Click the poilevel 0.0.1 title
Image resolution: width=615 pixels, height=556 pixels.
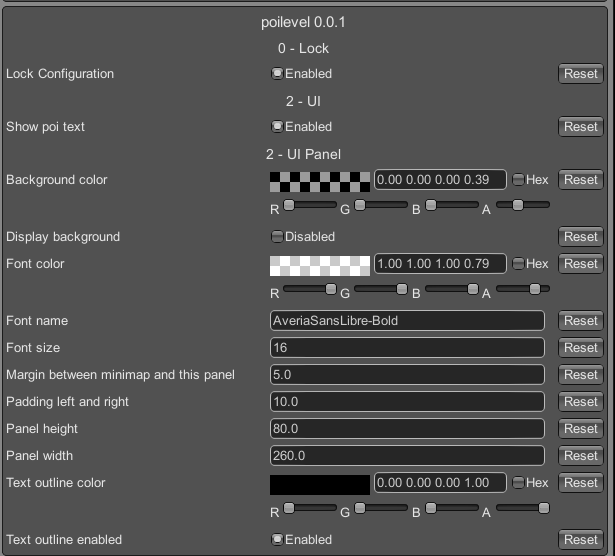coord(303,22)
